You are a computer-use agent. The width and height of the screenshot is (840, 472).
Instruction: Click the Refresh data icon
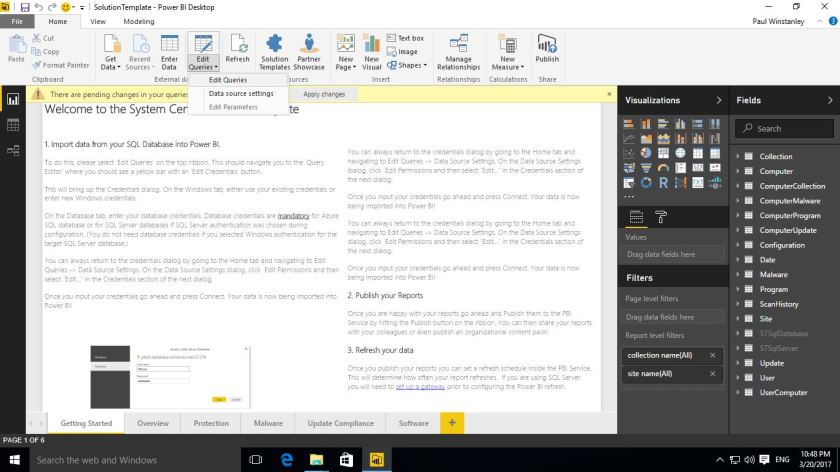click(237, 48)
